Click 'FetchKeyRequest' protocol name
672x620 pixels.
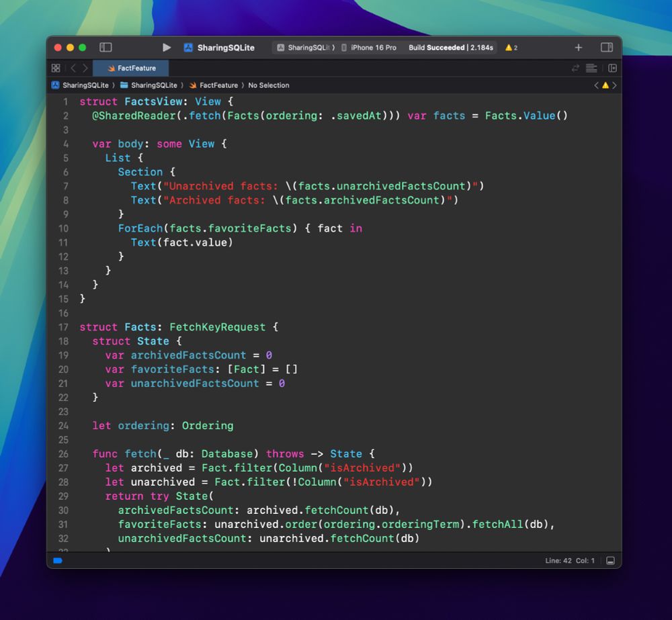point(217,327)
